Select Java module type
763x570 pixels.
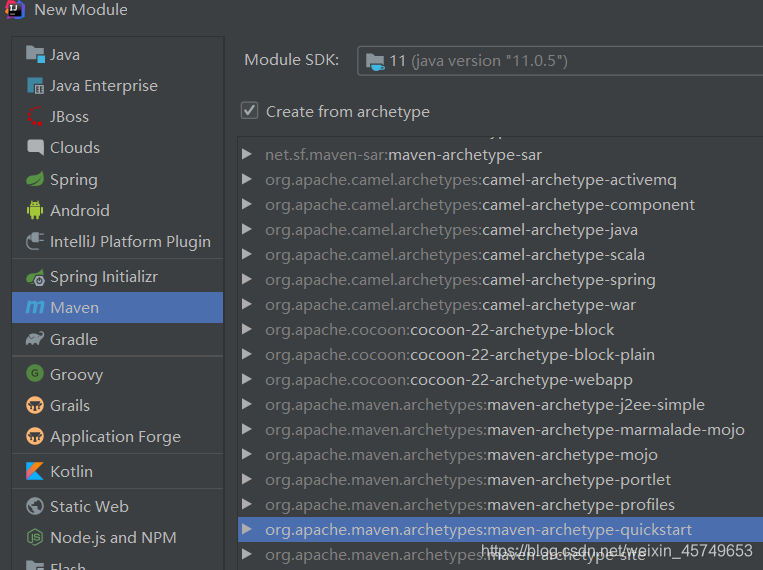click(x=117, y=55)
